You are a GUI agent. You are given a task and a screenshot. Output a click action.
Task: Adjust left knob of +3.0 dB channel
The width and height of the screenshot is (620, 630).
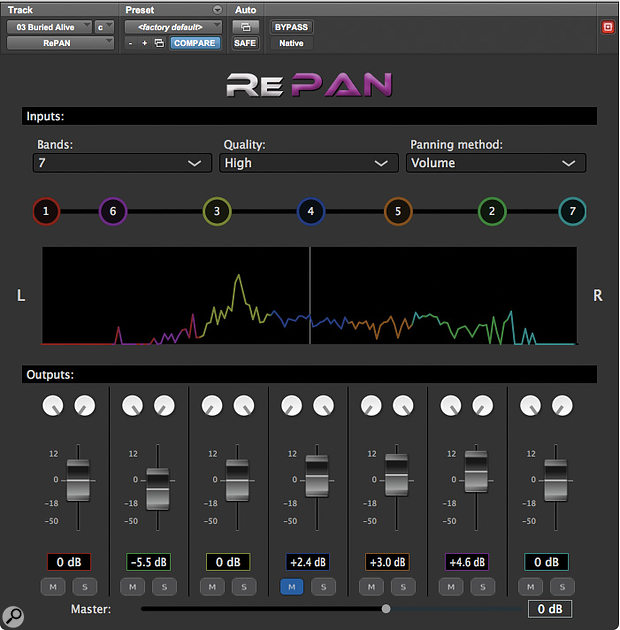[371, 405]
